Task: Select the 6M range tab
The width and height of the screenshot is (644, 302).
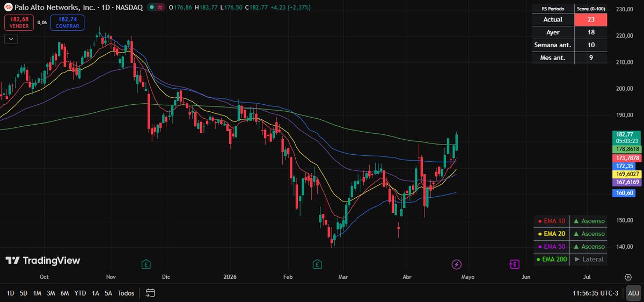Action: pos(64,293)
